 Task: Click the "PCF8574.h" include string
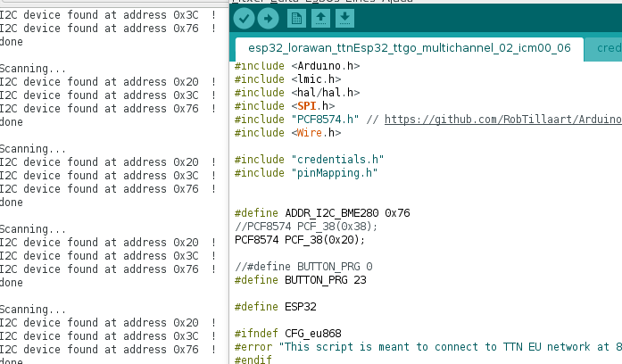(325, 120)
